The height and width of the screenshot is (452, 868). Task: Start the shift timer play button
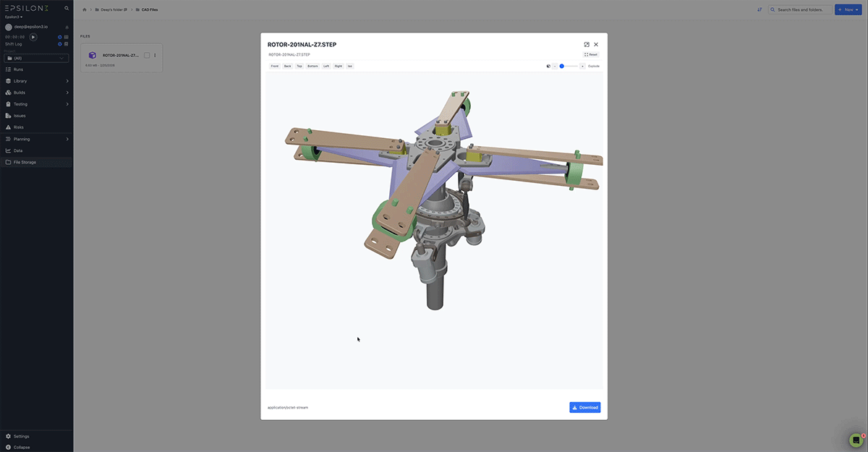[x=33, y=36]
